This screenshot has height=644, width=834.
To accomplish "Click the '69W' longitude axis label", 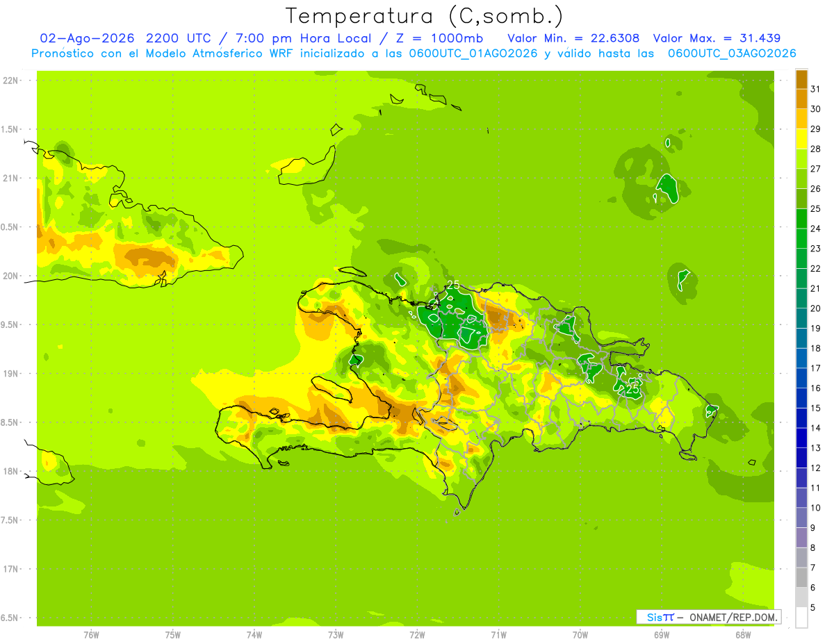I will (x=662, y=635).
